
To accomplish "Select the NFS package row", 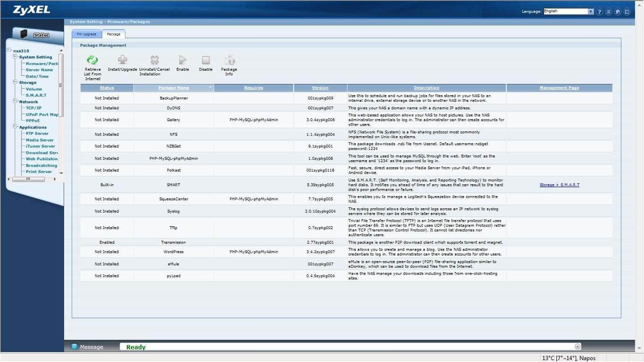I will click(346, 135).
